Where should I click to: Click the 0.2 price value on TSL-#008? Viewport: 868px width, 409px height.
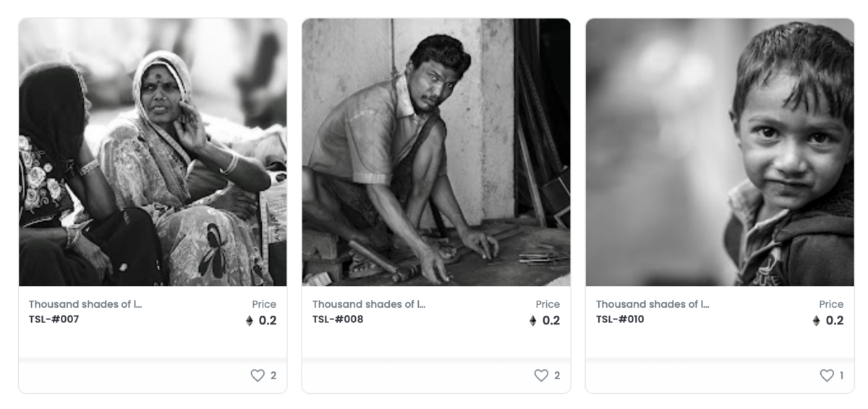point(551,321)
